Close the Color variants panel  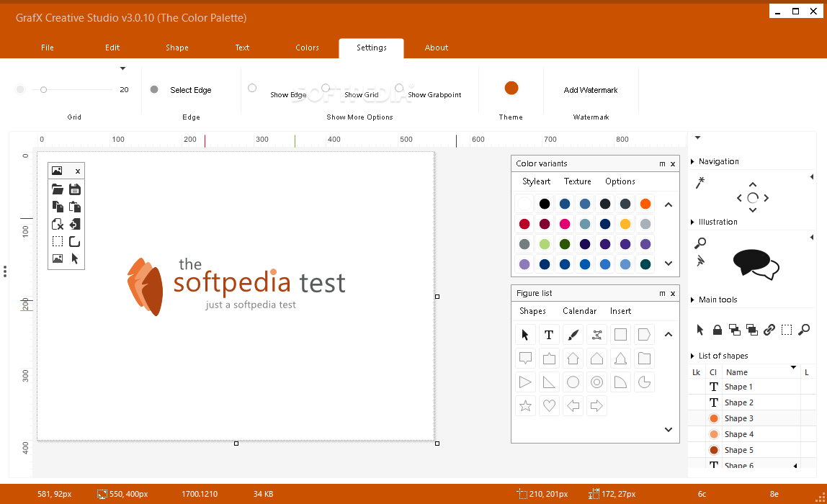coord(673,164)
